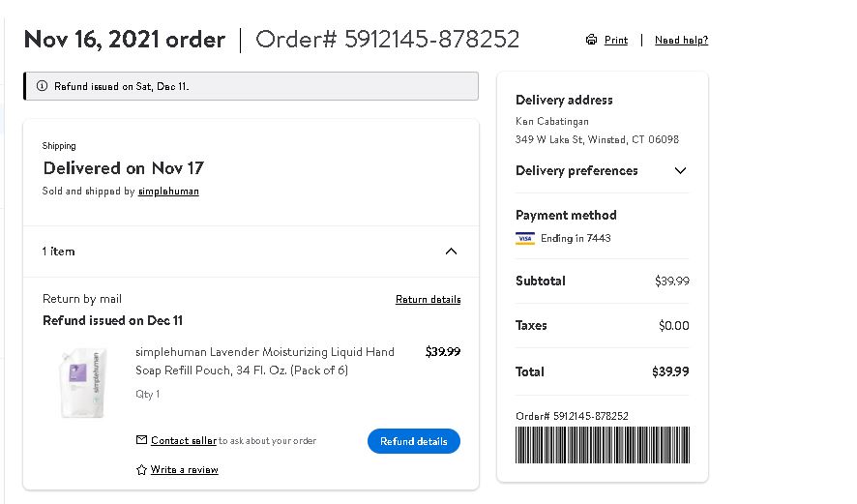Click the Refund issued on Sat, Dec 11 banner
Screen dimensions: 857x504
[x=251, y=86]
